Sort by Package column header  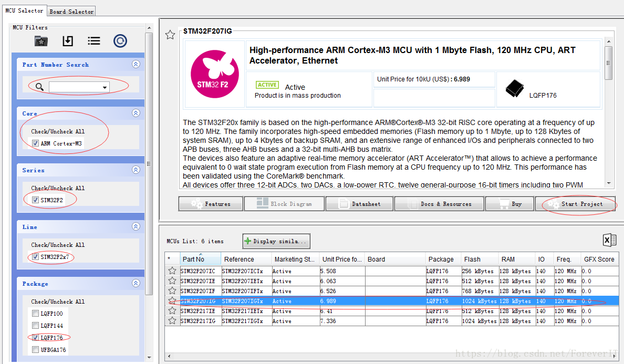click(443, 259)
